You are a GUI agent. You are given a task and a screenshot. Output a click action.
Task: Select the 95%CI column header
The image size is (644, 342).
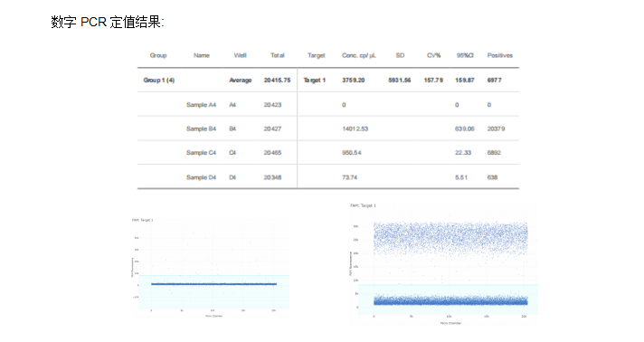(x=465, y=55)
